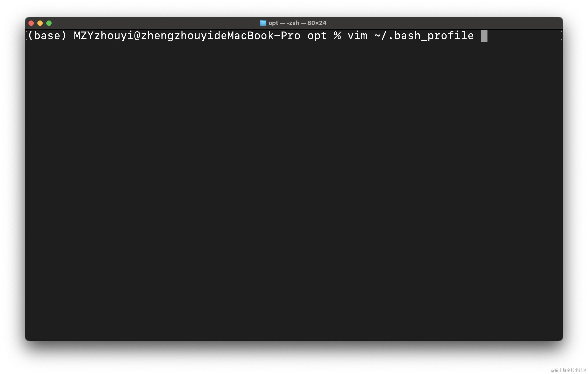Click the block cursor after .bash_profile
The height and width of the screenshot is (374, 588).
point(484,36)
